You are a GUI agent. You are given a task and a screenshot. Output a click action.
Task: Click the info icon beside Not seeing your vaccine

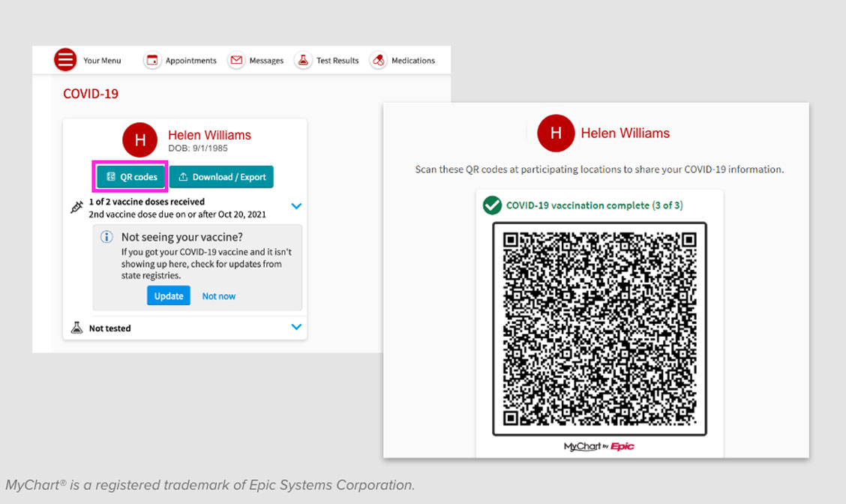point(106,237)
